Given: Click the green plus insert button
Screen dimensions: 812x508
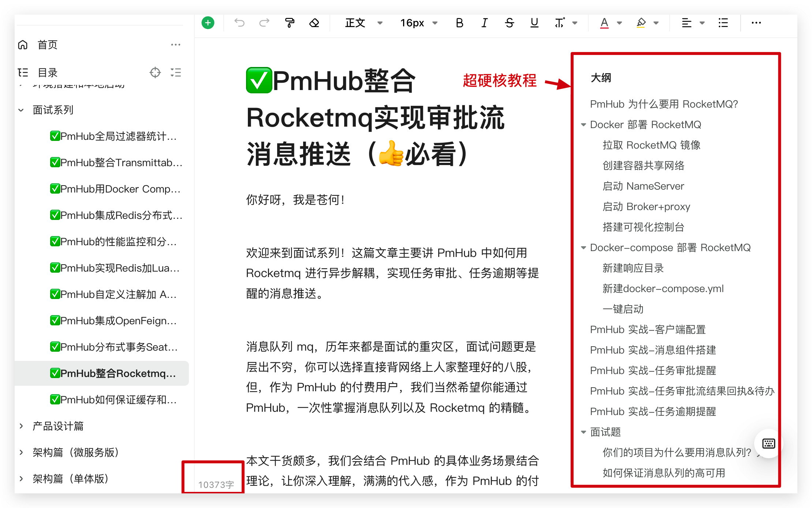Looking at the screenshot, I should click(208, 23).
